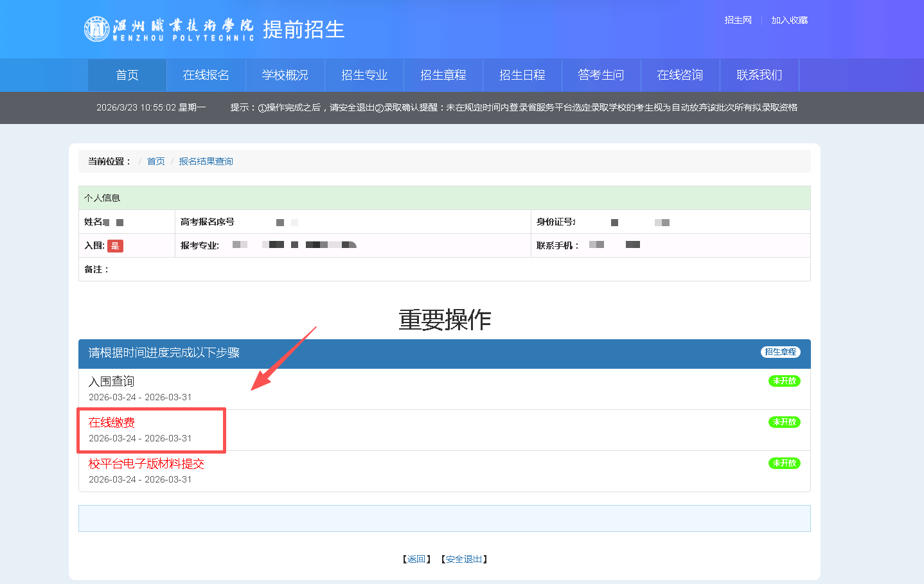Open the 首页 navigation tab
Viewport: 924px width, 584px height.
[x=127, y=75]
